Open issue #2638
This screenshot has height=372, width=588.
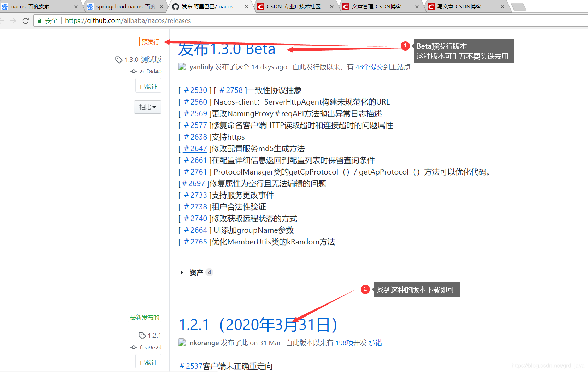pos(195,137)
